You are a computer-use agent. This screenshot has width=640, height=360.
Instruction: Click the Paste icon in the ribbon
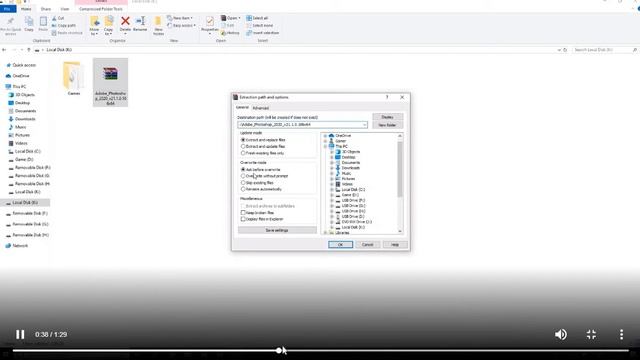tap(43, 22)
